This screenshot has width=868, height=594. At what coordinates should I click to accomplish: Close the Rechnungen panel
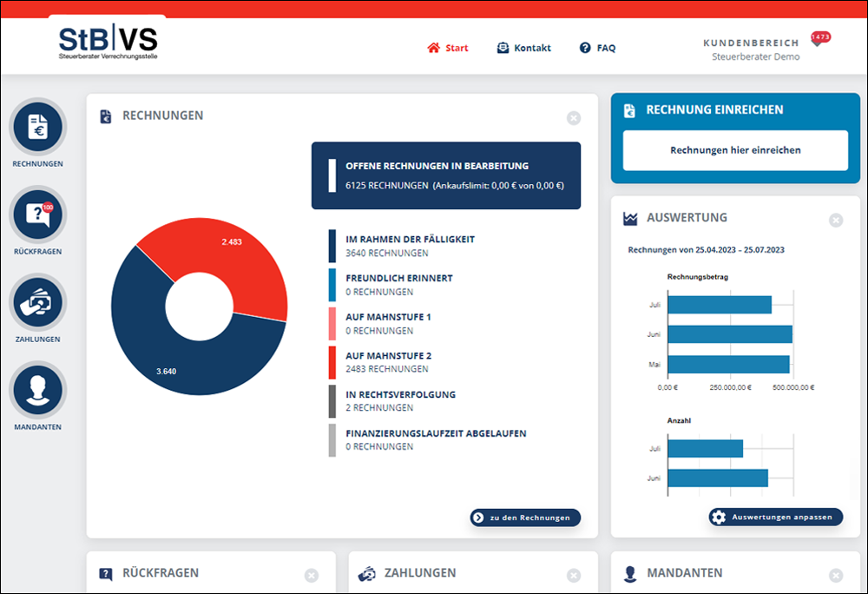point(573,118)
